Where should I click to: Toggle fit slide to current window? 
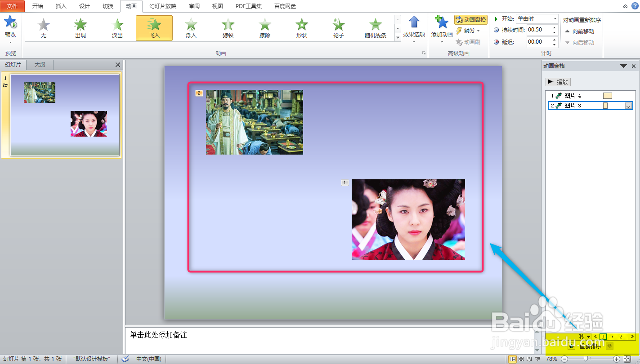pos(627,359)
